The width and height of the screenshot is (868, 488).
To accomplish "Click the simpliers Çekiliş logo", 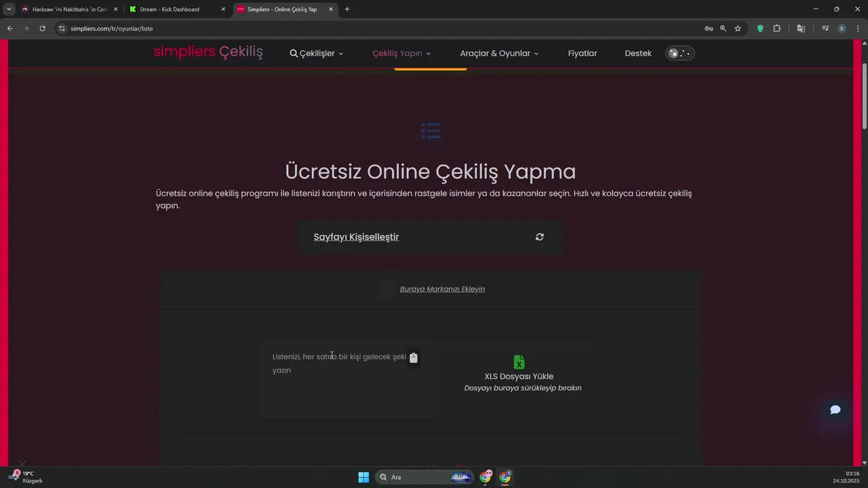I will [x=208, y=52].
